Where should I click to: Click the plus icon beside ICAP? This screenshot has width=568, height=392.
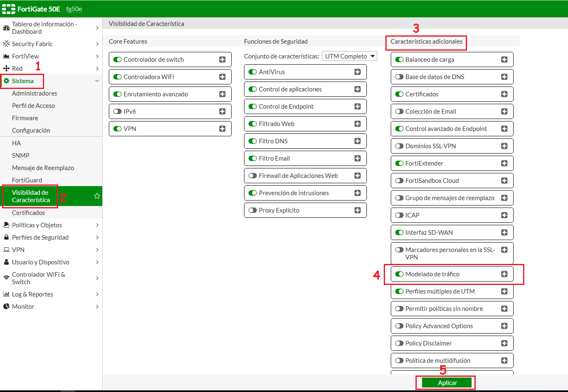tap(504, 215)
